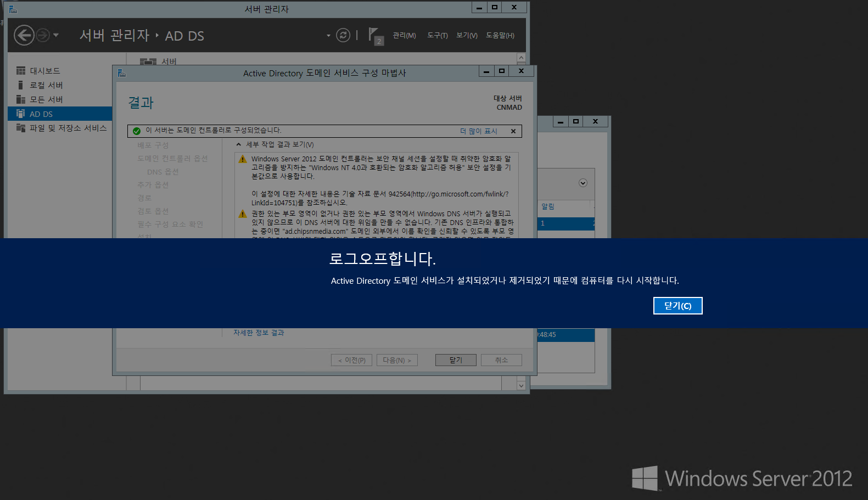Click the green success check icon
Screen dimensions: 868x500
tap(137, 131)
